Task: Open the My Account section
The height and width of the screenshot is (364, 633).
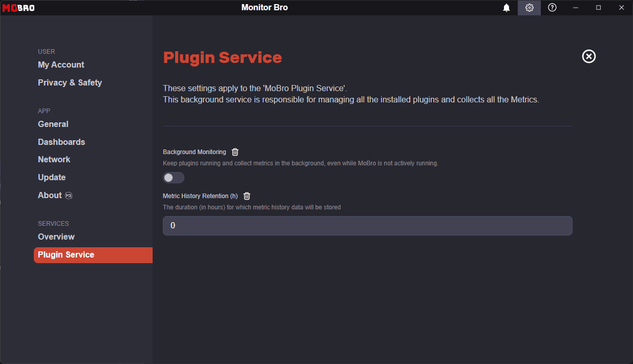Action: [61, 65]
